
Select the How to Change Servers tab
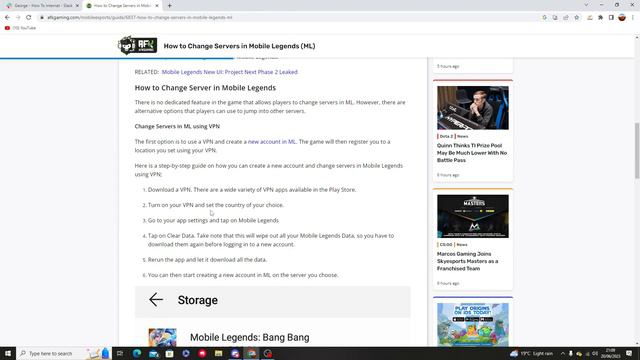tap(122, 6)
